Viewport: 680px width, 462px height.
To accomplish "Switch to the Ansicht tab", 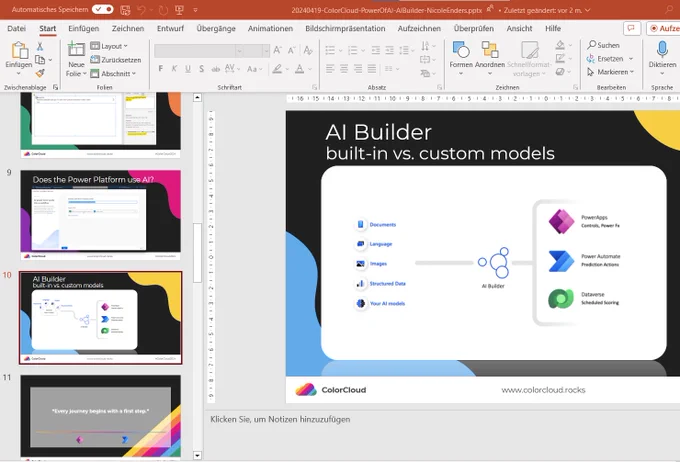I will 519,28.
